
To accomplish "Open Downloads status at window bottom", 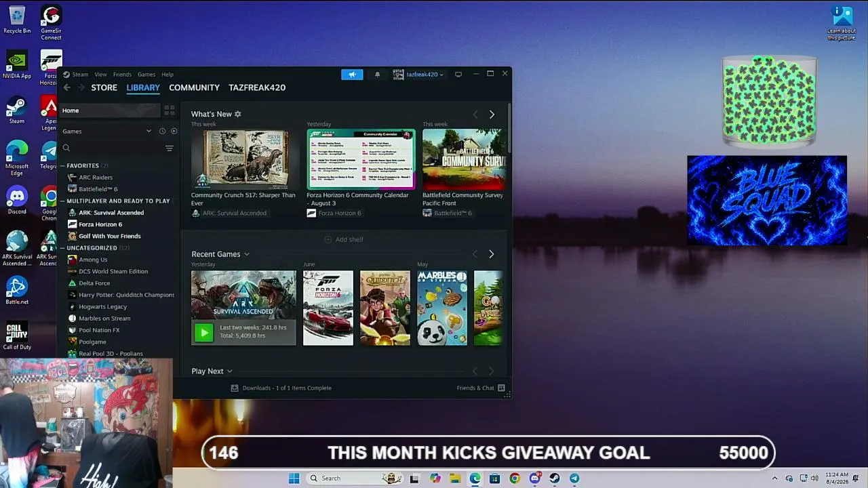I will (281, 388).
